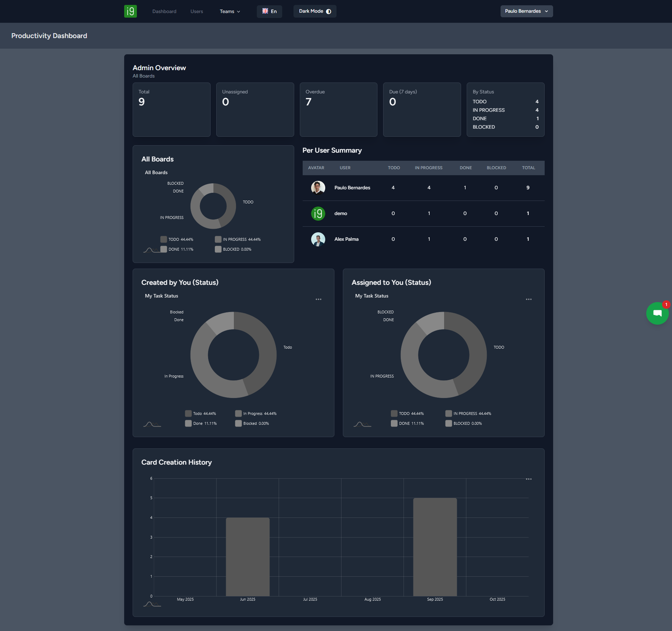Open Created by You chart options menu
The width and height of the screenshot is (672, 631).
click(x=318, y=299)
